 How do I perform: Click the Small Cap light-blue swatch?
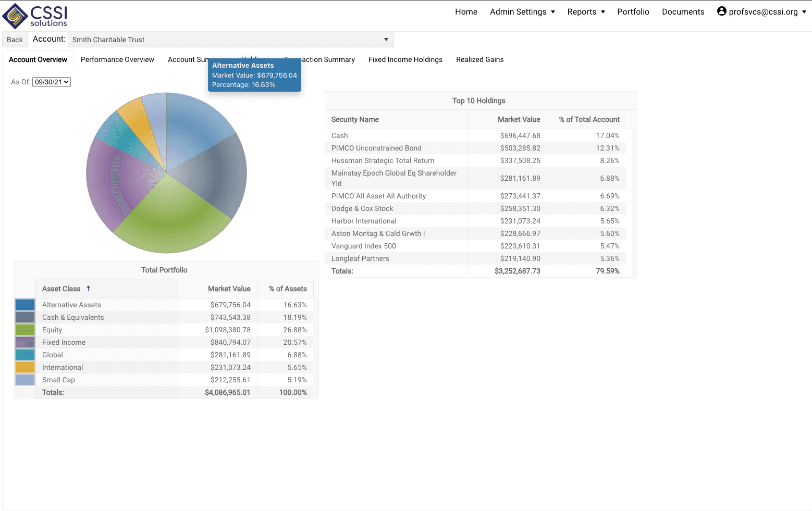pyautogui.click(x=25, y=380)
